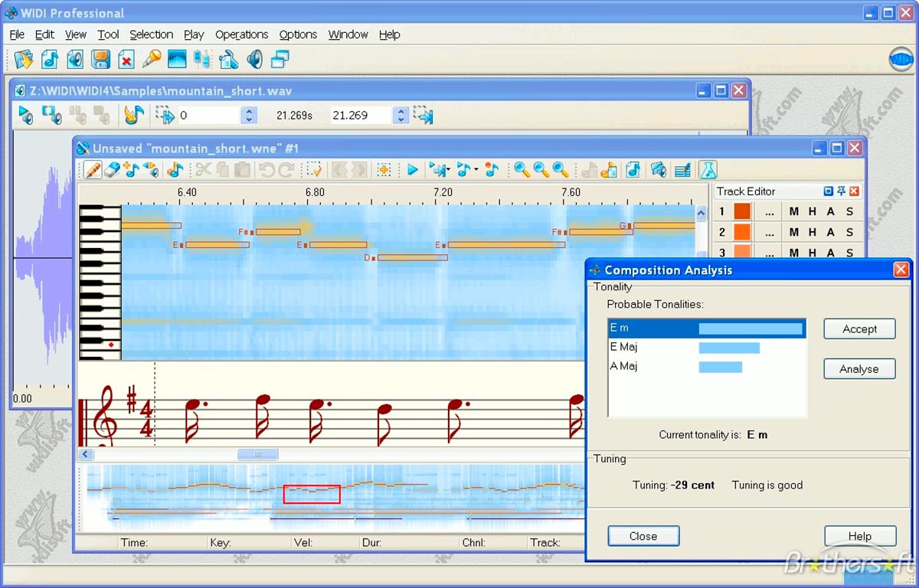
Task: Click the recognition settings sliders icon
Action: [x=202, y=58]
